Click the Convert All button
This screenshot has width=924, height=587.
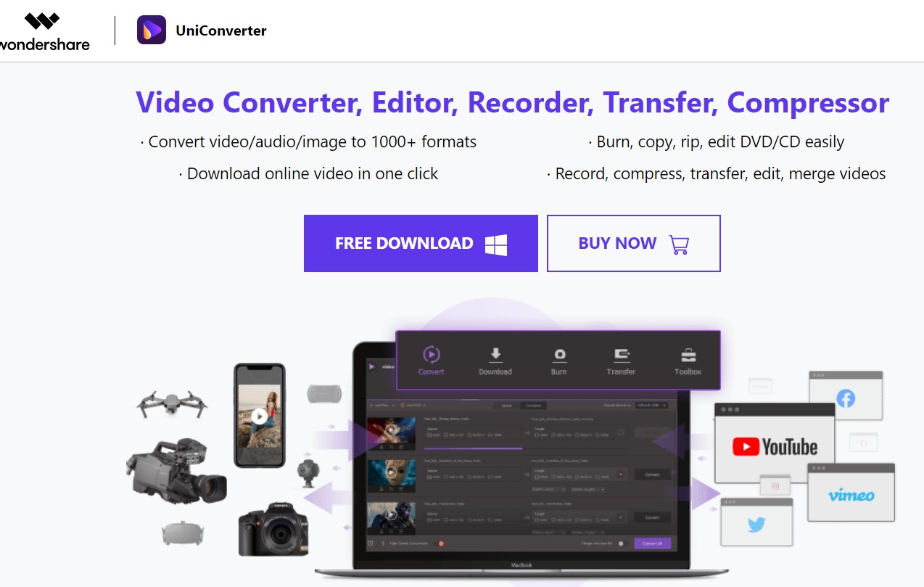[x=653, y=543]
